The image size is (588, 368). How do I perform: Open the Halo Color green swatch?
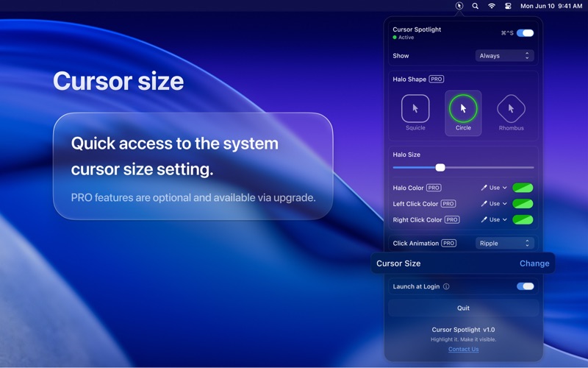click(523, 188)
